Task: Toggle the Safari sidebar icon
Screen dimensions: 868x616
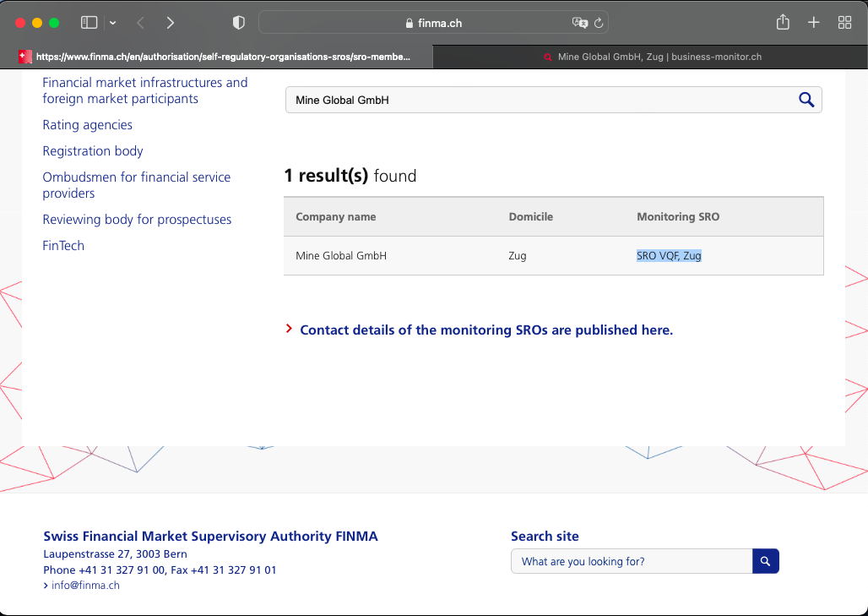Action: click(x=90, y=23)
